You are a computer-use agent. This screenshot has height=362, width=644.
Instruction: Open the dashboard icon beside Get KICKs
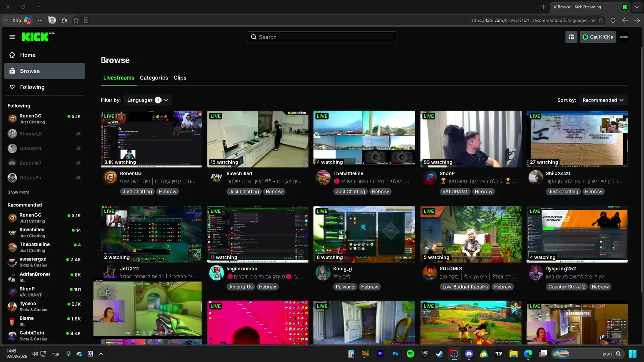point(571,37)
